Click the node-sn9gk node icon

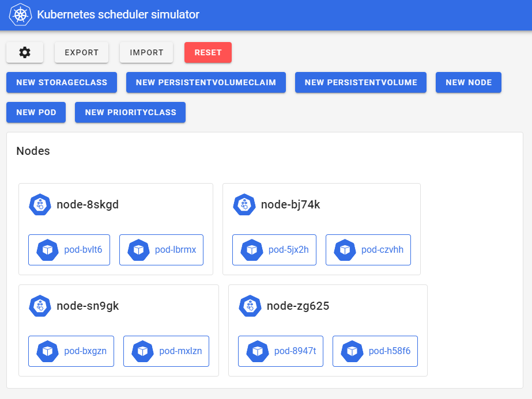click(x=40, y=306)
